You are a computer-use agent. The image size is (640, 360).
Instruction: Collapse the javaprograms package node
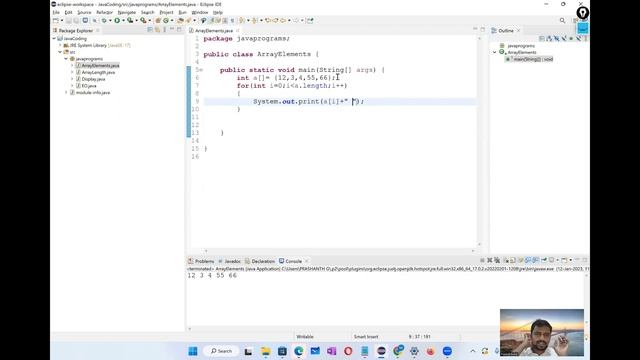click(x=66, y=59)
